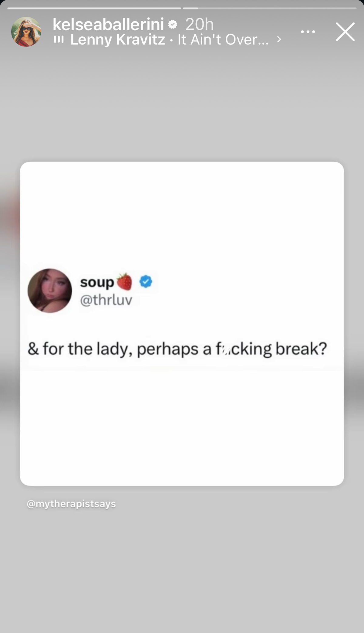The width and height of the screenshot is (364, 633).
Task: Jump to the first story progress segment
Action: pyautogui.click(x=94, y=8)
